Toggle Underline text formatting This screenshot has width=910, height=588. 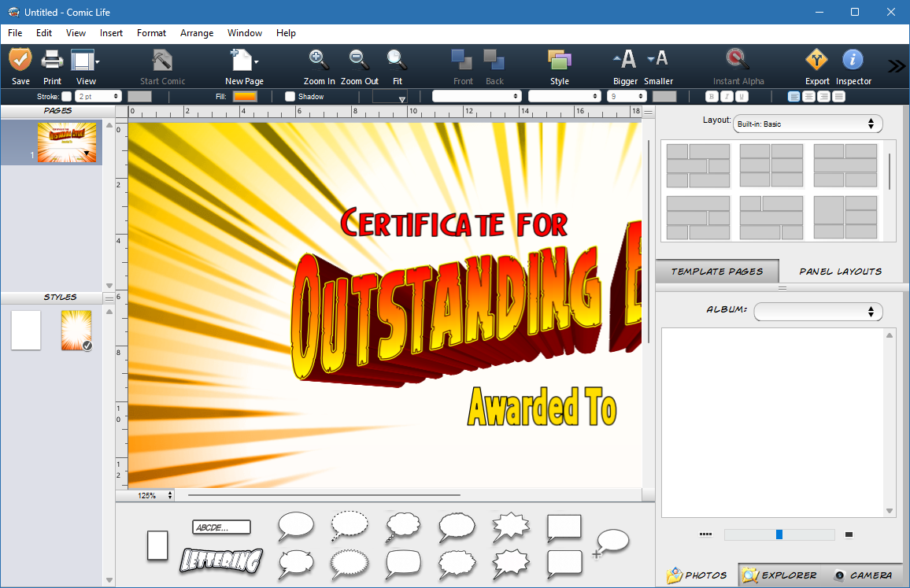pos(742,96)
